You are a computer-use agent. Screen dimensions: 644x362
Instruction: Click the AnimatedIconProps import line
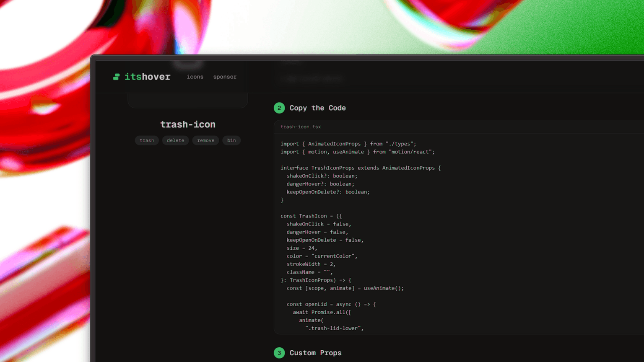[x=348, y=144]
